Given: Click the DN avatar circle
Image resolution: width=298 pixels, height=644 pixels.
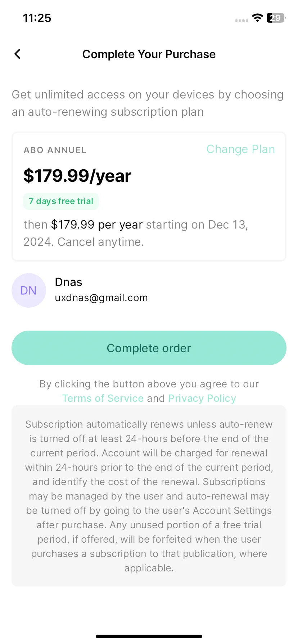Looking at the screenshot, I should (x=29, y=290).
